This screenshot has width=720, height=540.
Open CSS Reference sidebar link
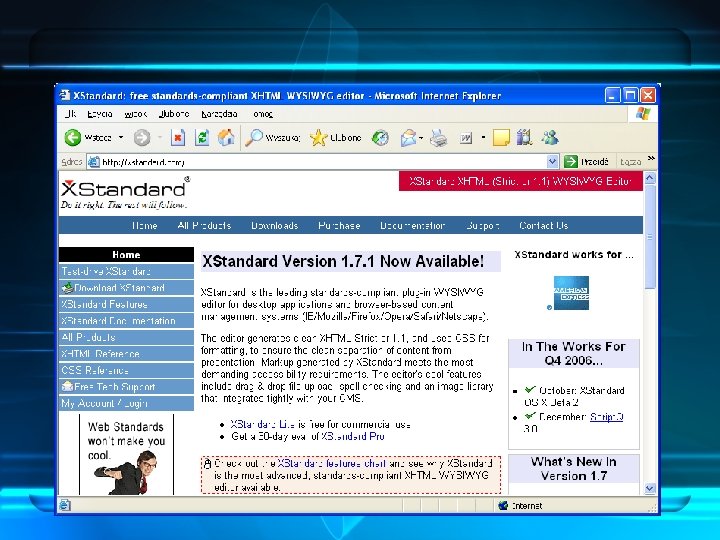click(x=126, y=371)
